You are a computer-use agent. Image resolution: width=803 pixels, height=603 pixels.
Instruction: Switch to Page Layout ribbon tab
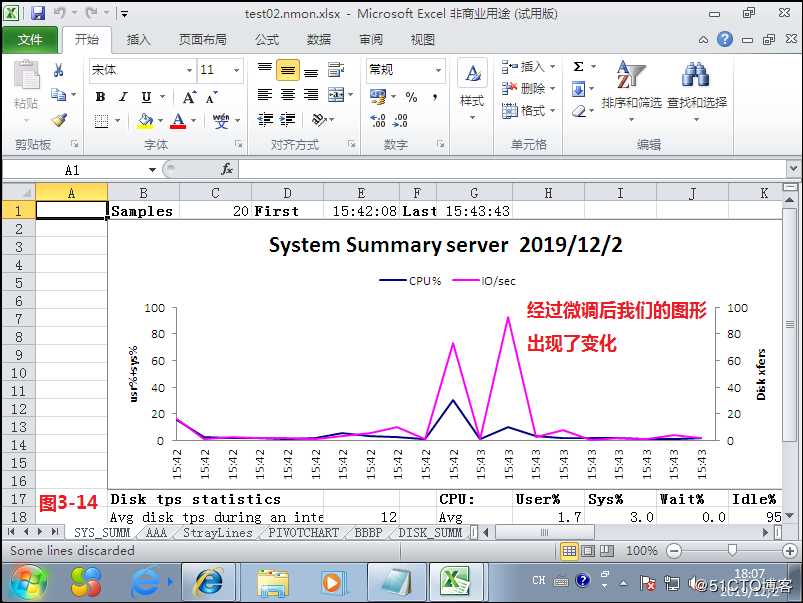coord(202,39)
